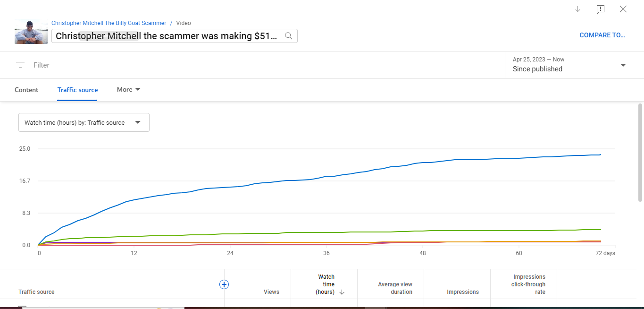This screenshot has height=309, width=644.
Task: Click the Views column header
Action: pyautogui.click(x=271, y=292)
